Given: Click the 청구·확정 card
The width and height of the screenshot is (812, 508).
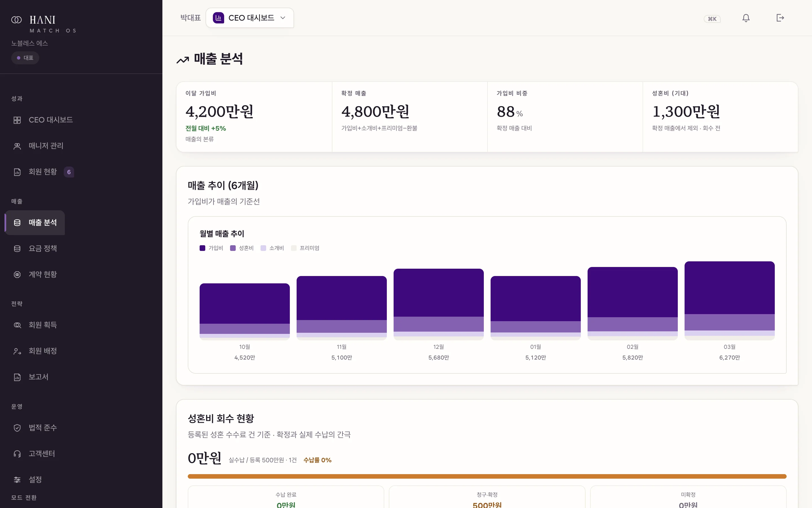Looking at the screenshot, I should (487, 497).
